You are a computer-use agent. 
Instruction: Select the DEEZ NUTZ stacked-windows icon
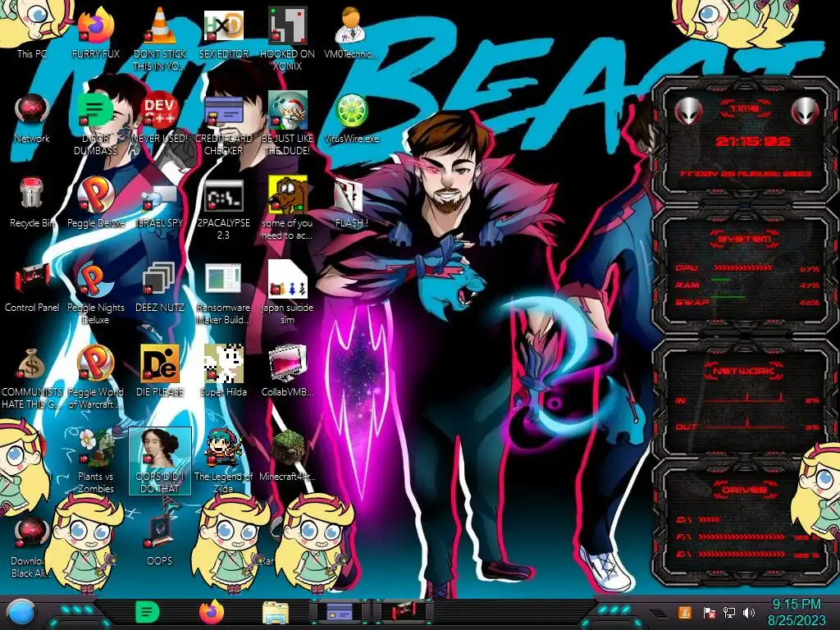159,286
